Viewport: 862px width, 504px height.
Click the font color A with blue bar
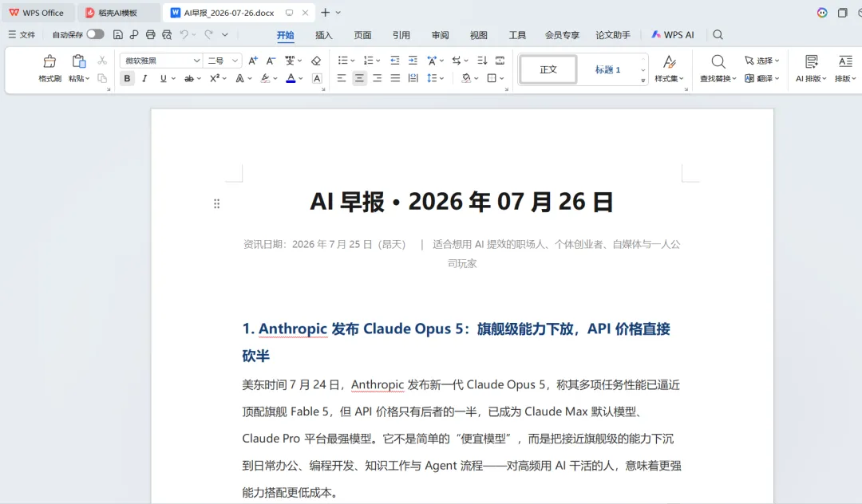(x=291, y=78)
